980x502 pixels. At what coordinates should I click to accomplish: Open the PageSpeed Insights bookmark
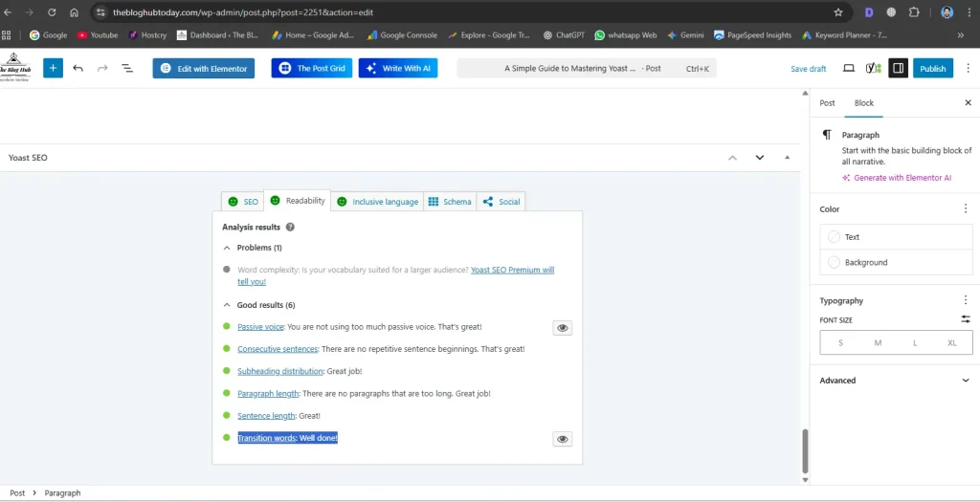tap(752, 35)
